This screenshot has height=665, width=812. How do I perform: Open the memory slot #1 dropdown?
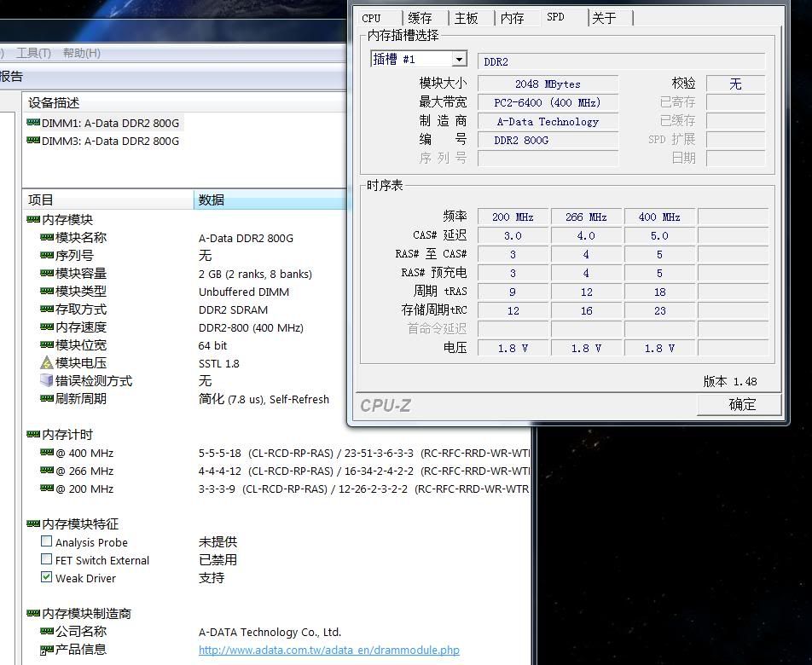pos(459,60)
